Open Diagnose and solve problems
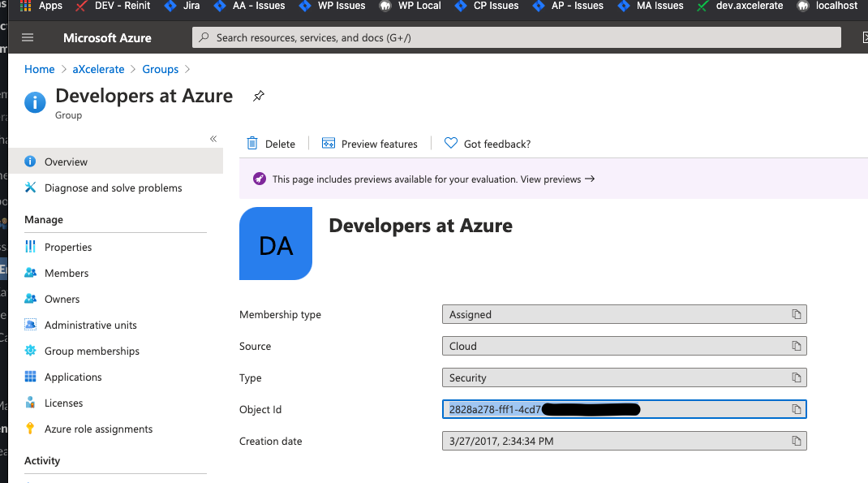868x483 pixels. click(113, 188)
